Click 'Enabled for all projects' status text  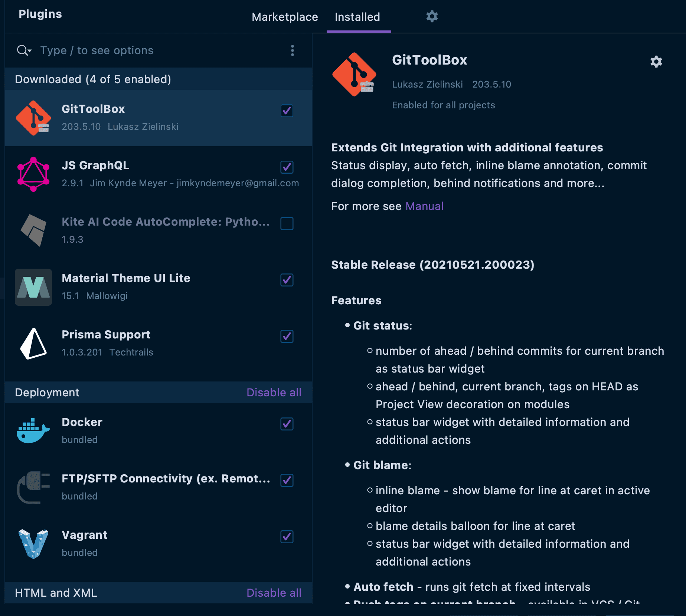click(x=444, y=105)
